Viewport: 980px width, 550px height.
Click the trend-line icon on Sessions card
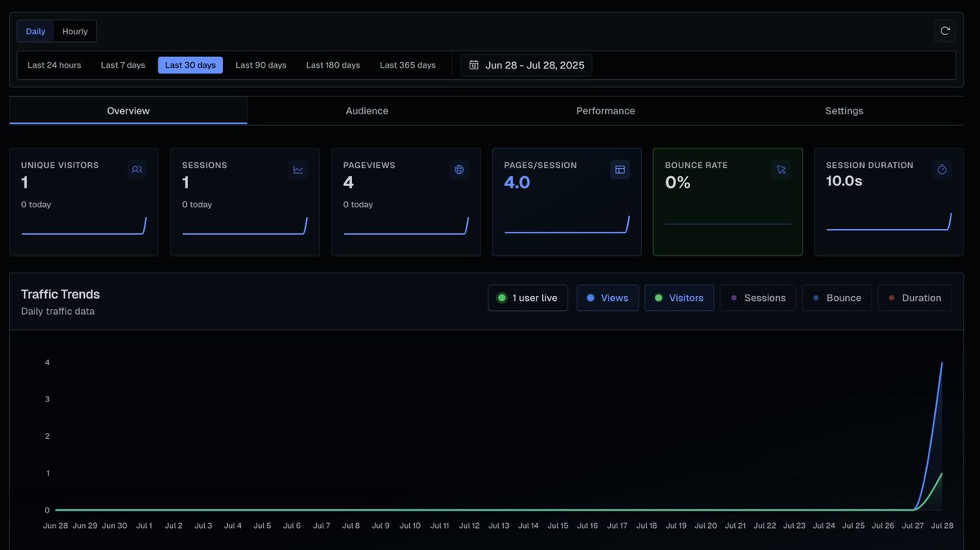[298, 169]
